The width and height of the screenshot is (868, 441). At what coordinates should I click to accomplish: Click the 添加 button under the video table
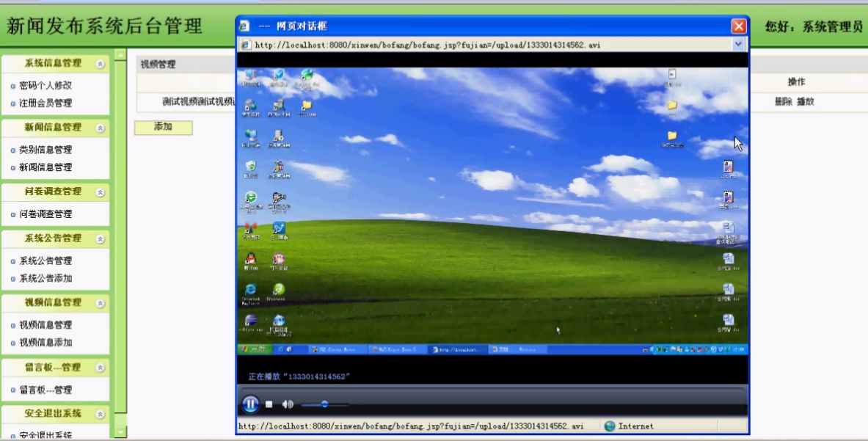coord(164,127)
